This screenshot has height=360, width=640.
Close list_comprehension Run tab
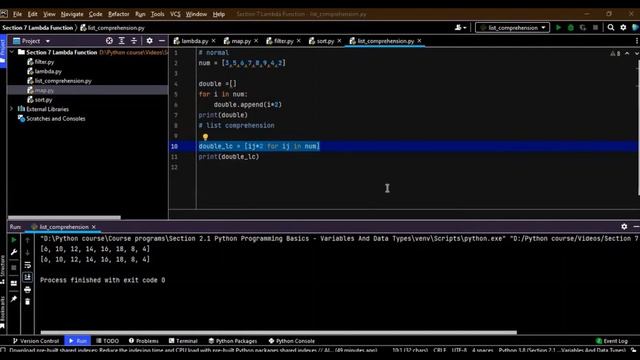pos(94,227)
